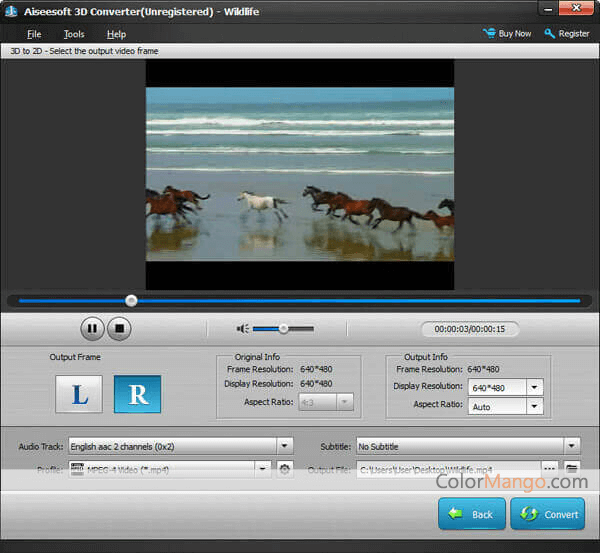Click the Back button
This screenshot has width=600, height=553.
tap(471, 514)
